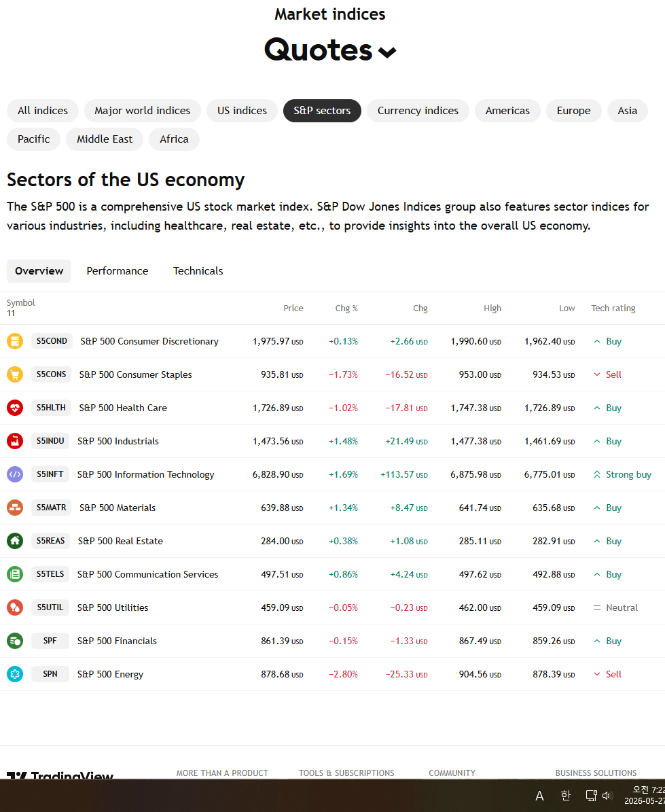Switch to the Performance tab
Image resolution: width=665 pixels, height=812 pixels.
coord(118,271)
